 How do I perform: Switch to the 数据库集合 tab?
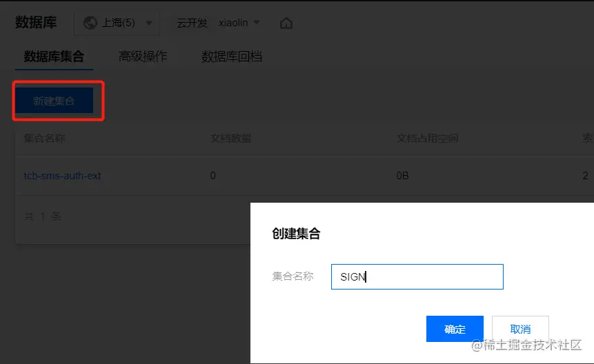pos(54,57)
